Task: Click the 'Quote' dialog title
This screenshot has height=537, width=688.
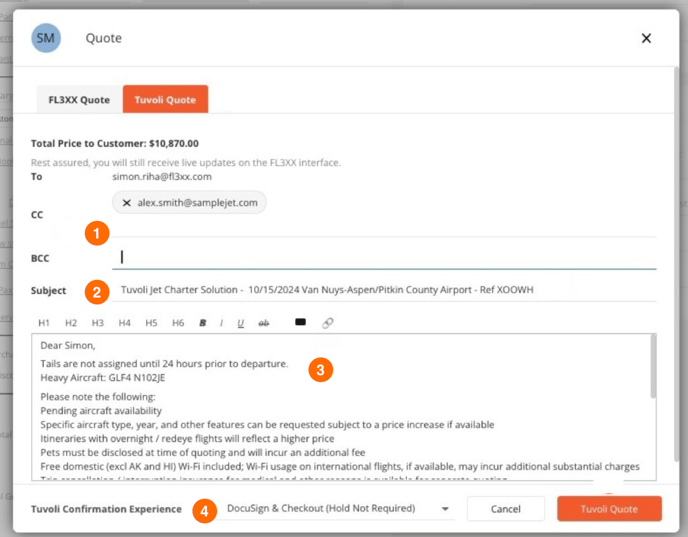Action: (104, 38)
